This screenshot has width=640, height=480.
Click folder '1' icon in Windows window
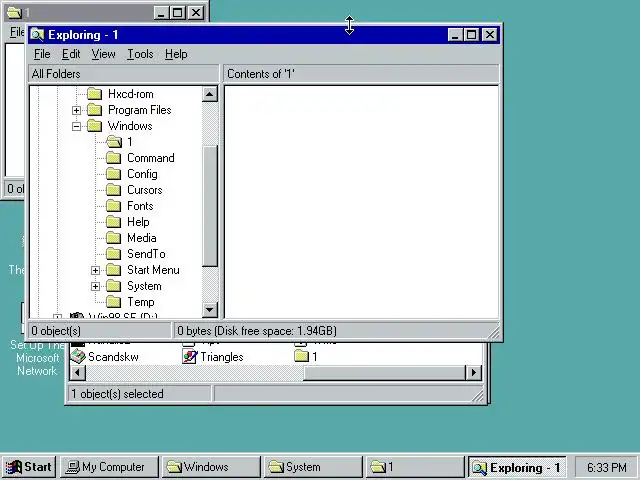coord(301,357)
